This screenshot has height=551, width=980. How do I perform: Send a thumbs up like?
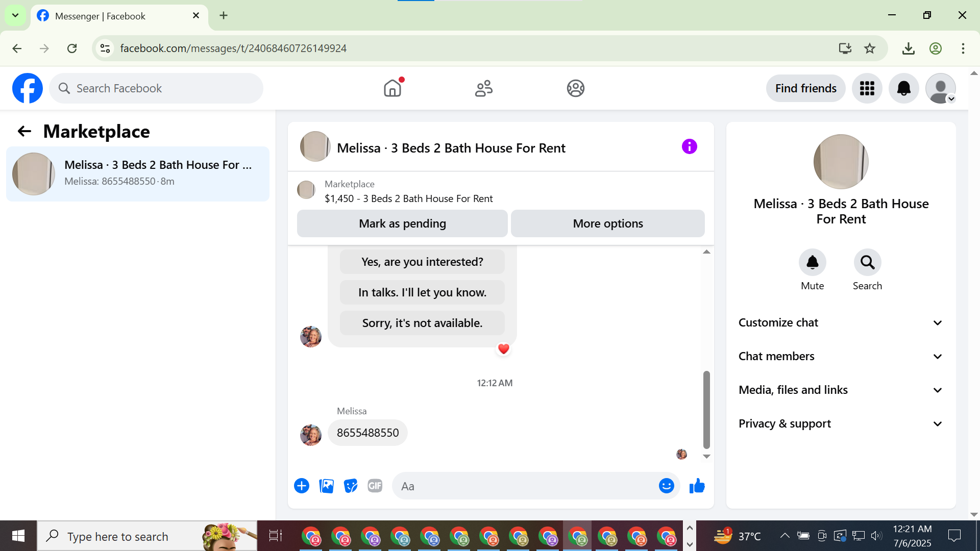pos(697,486)
